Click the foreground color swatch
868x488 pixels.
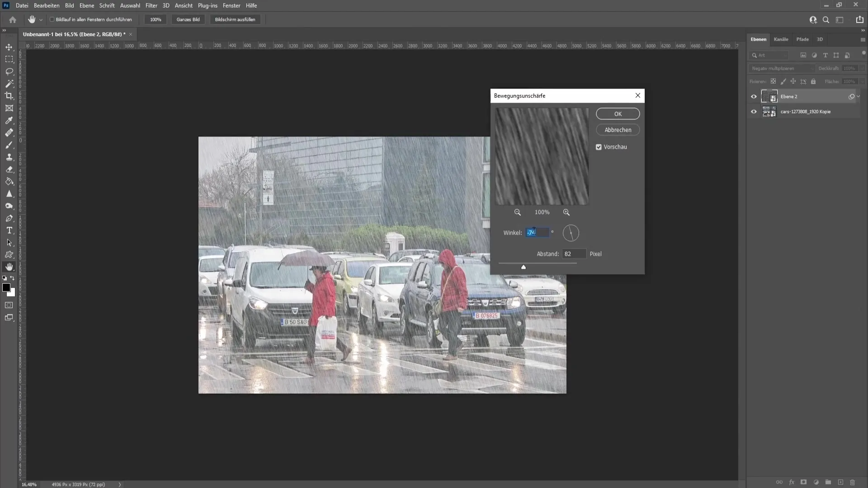pyautogui.click(x=6, y=288)
